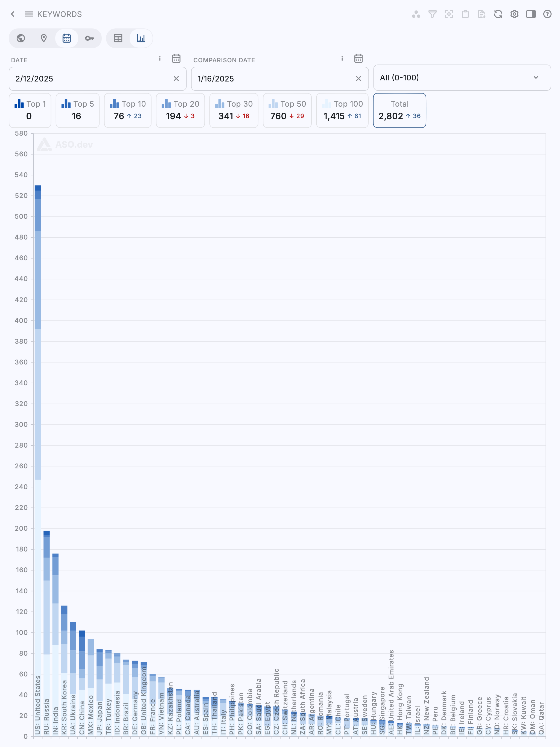Toggle the side panel icon
560x747 pixels.
(x=531, y=14)
